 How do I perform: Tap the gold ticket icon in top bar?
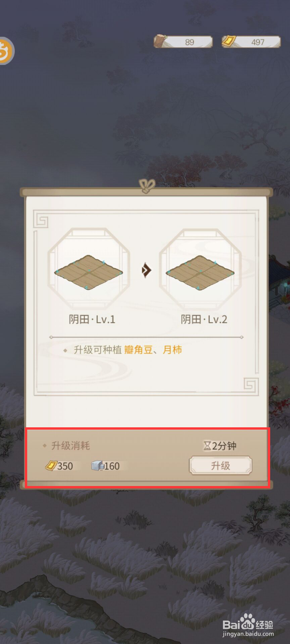[x=229, y=41]
